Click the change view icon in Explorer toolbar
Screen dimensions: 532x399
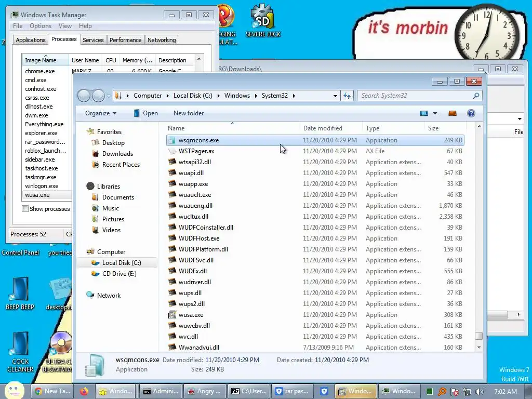click(x=424, y=113)
